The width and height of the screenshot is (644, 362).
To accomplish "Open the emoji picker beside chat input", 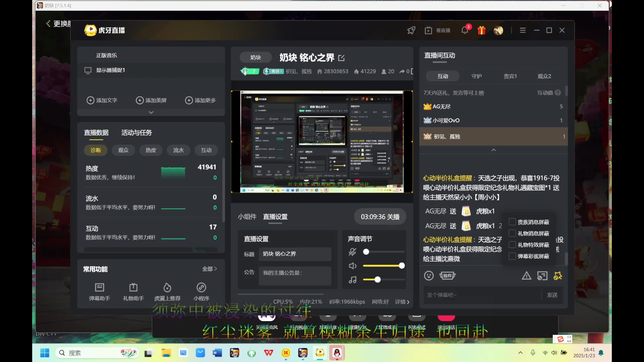I will [x=429, y=276].
